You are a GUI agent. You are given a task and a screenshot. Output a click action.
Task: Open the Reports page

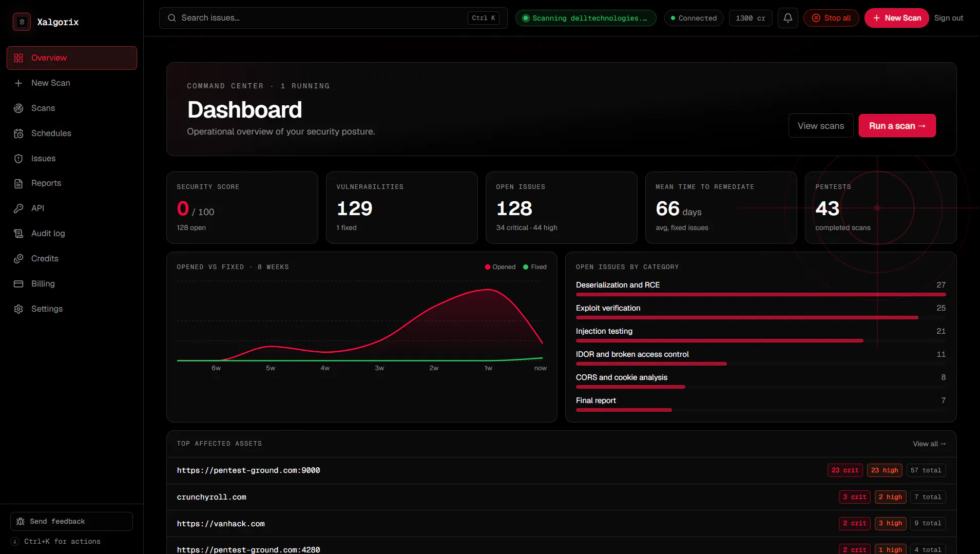[x=72, y=183]
